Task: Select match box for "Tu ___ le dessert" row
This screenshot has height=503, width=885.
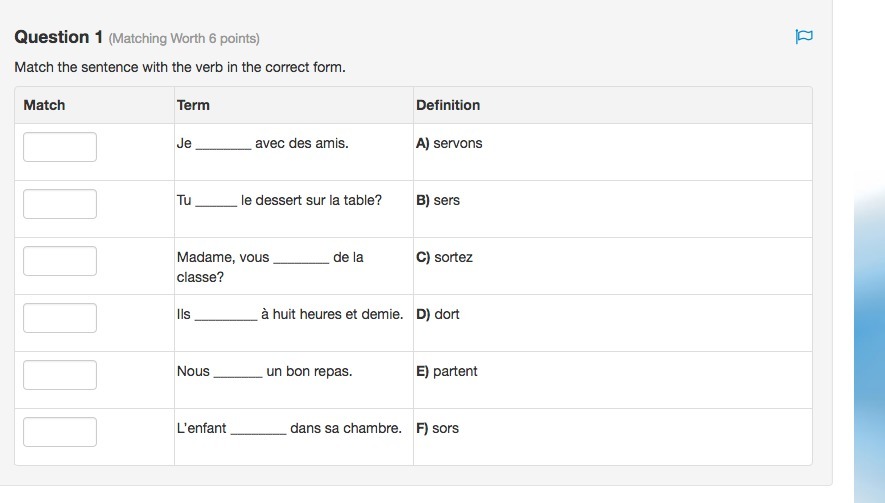Action: pos(60,204)
